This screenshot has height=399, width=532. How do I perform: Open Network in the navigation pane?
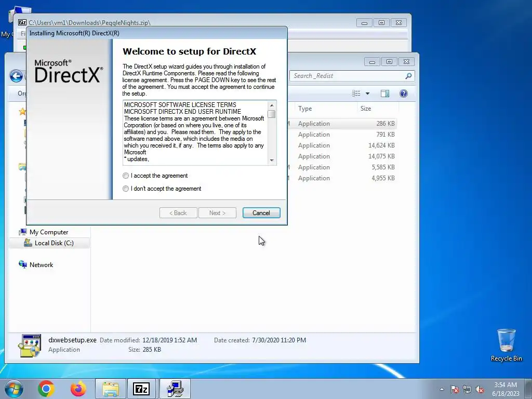click(41, 264)
